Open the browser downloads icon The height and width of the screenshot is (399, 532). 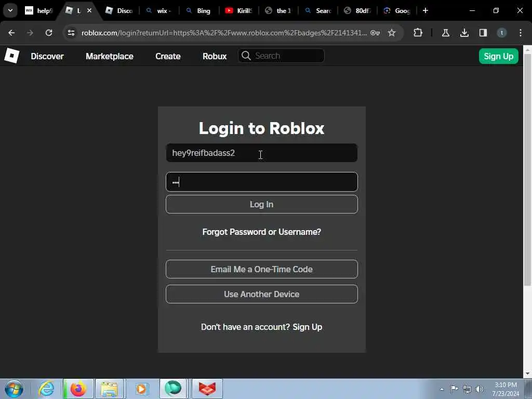click(x=464, y=33)
